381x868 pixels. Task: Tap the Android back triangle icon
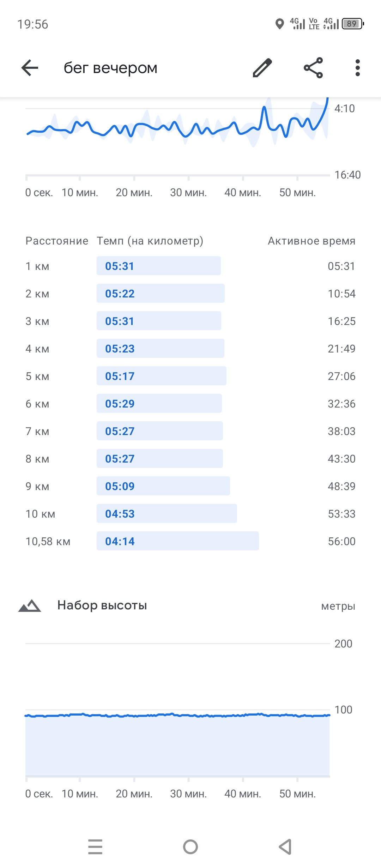285,847
